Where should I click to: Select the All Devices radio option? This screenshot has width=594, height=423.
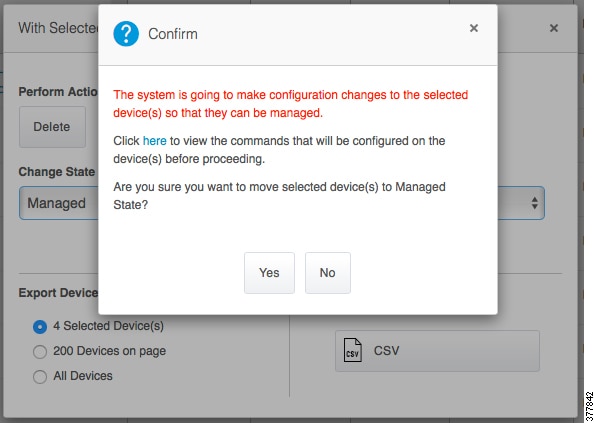40,377
